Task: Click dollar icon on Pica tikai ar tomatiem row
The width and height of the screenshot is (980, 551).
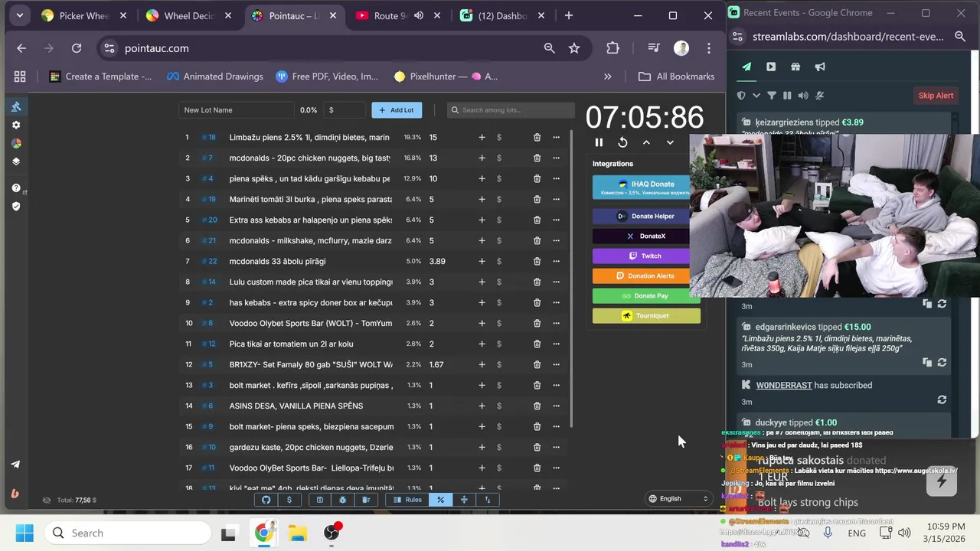Action: pyautogui.click(x=499, y=344)
